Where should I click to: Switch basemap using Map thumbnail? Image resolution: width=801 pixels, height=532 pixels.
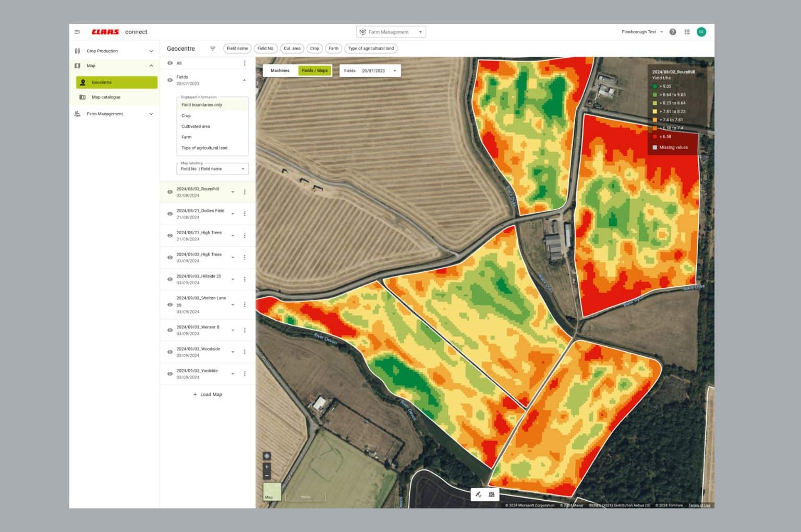[271, 491]
